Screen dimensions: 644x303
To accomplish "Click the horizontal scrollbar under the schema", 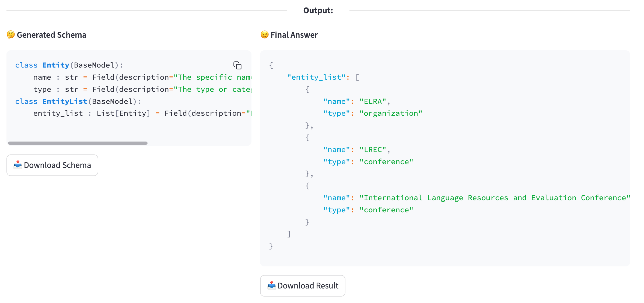I will [x=78, y=143].
